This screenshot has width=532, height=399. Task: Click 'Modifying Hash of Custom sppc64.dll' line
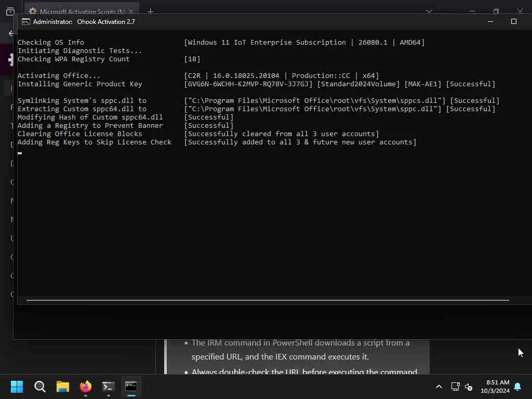click(x=90, y=117)
